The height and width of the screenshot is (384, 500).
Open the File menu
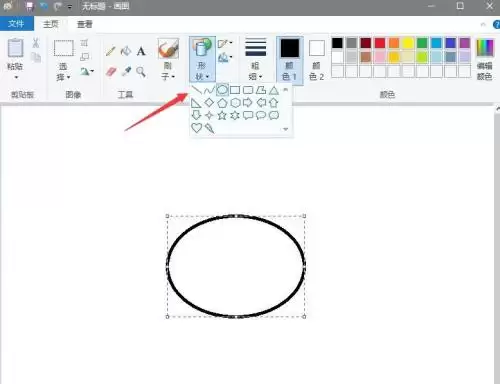click(x=16, y=24)
